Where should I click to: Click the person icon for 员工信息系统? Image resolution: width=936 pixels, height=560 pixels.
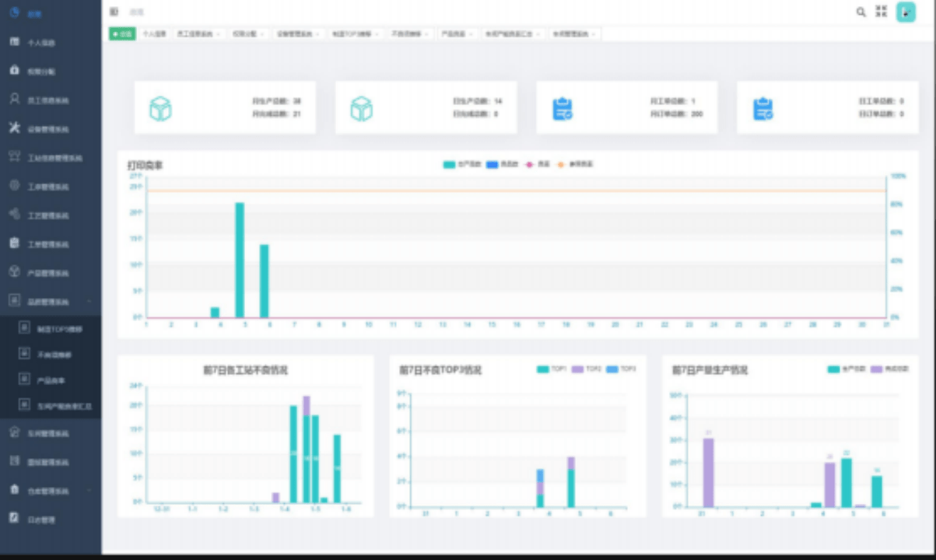click(x=14, y=100)
